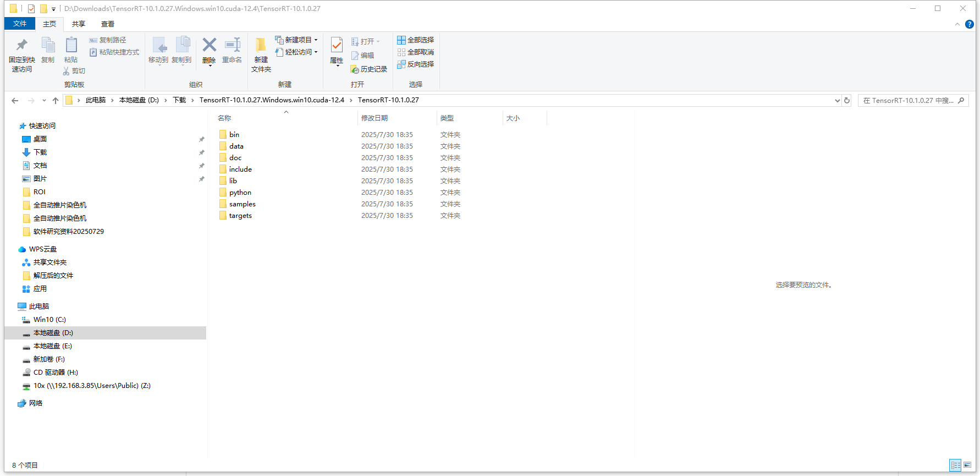
Task: Open the address bar history dropdown arrow
Action: [837, 100]
